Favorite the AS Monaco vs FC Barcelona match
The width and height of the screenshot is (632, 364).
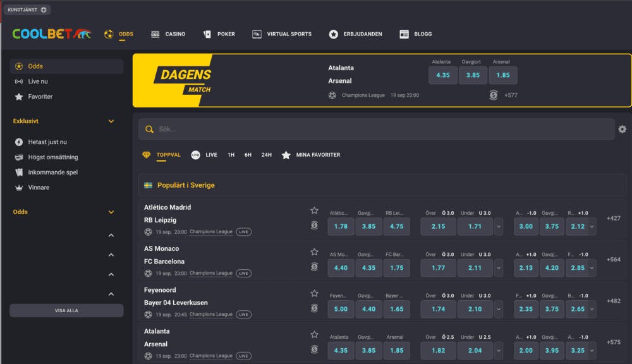pos(314,252)
